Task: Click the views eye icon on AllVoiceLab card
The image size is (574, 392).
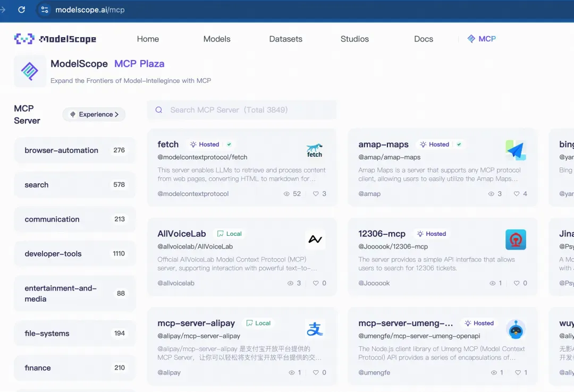Action: [x=290, y=283]
